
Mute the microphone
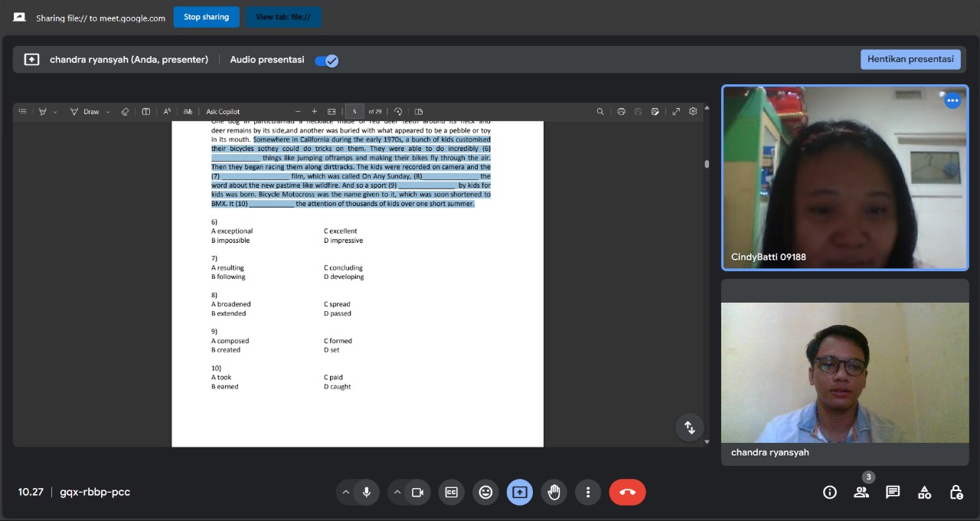click(367, 492)
